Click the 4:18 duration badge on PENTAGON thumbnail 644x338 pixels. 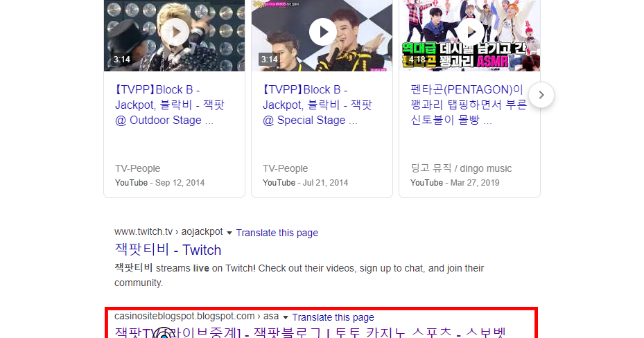[x=417, y=60]
